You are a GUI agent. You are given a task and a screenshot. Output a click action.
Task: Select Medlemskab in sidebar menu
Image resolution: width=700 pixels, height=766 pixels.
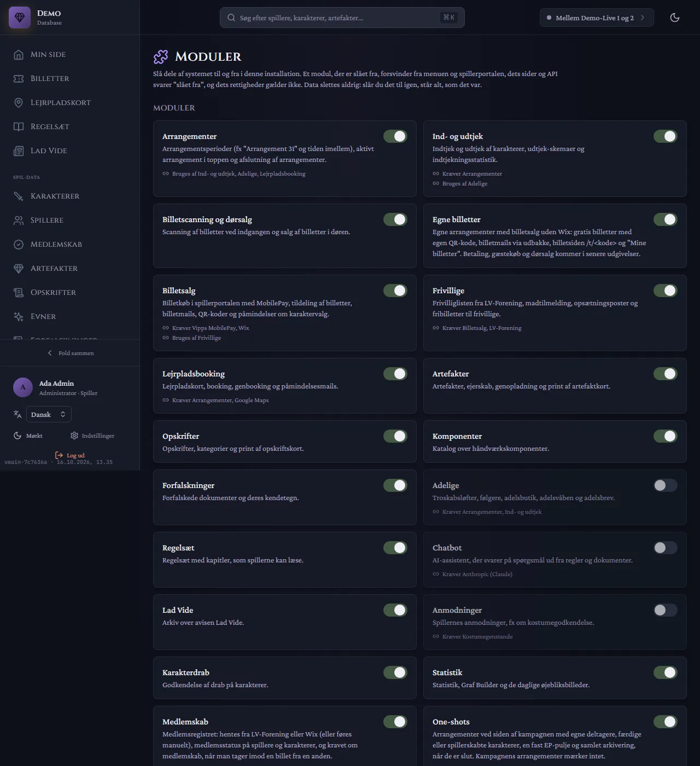[70, 245]
